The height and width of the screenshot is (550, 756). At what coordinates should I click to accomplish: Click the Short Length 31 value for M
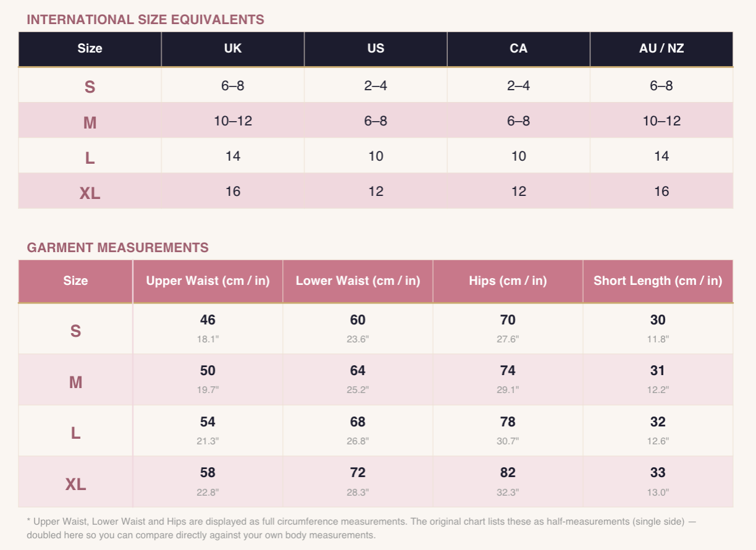[658, 371]
